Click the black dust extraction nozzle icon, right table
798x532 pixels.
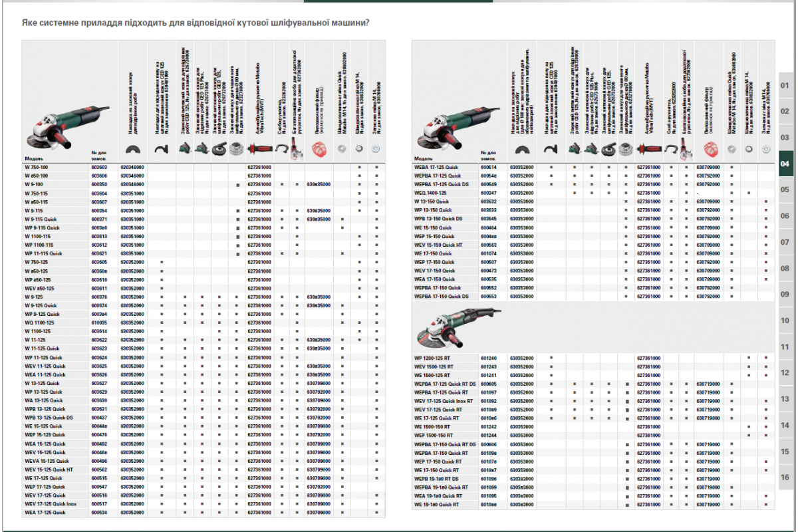(551, 150)
